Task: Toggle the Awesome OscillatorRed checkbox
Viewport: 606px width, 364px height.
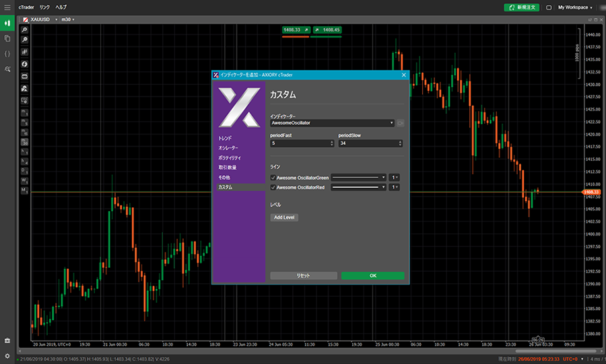Action: [273, 187]
